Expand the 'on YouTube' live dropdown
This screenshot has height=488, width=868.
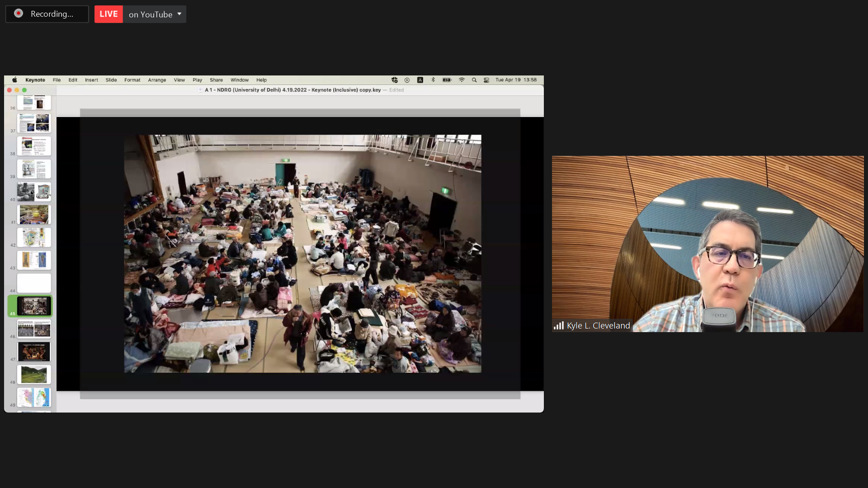tap(179, 14)
